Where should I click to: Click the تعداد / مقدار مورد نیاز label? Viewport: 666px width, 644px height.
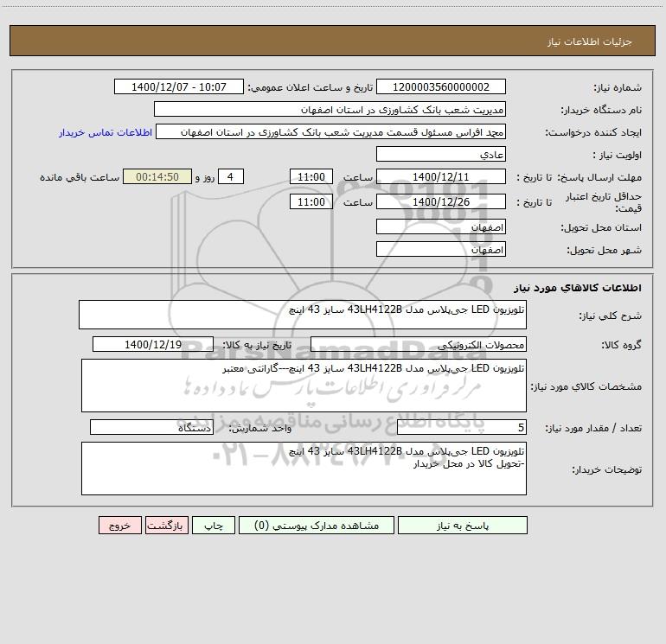[593, 428]
